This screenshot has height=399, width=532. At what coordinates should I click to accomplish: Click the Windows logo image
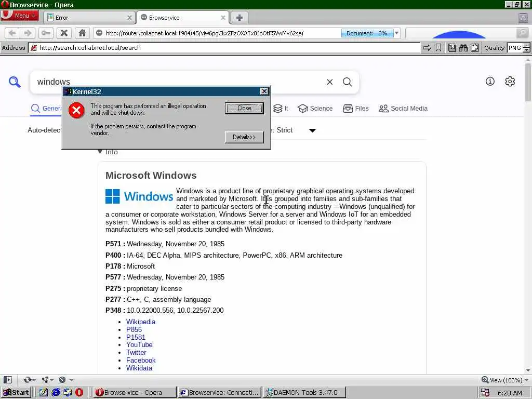tap(139, 196)
